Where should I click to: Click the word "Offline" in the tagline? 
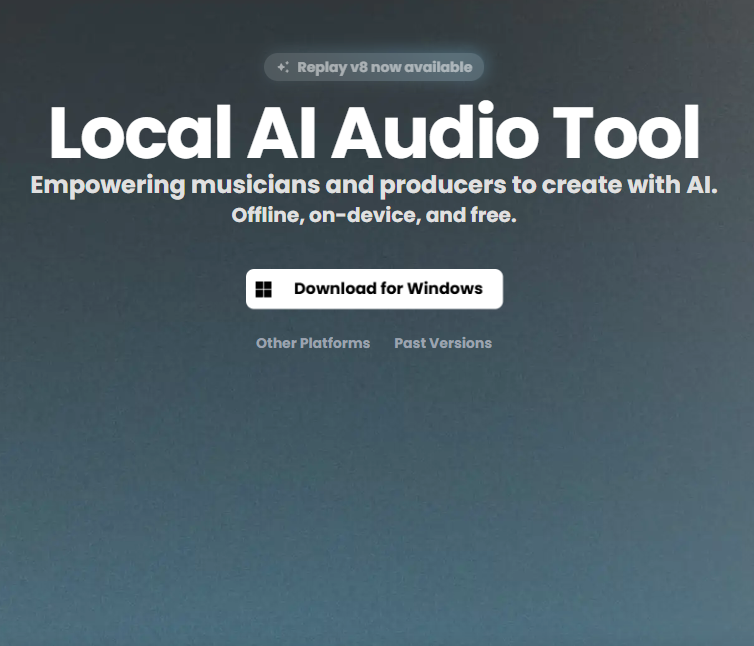pos(265,215)
